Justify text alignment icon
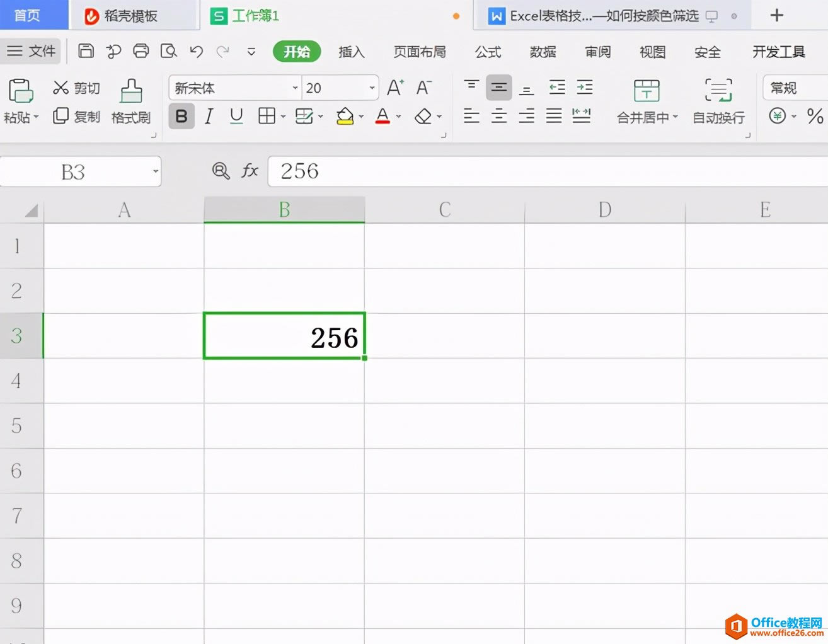Image resolution: width=828 pixels, height=644 pixels. [x=554, y=115]
